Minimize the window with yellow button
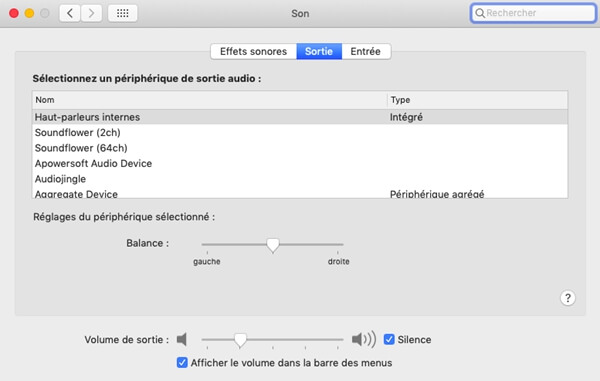 (x=29, y=13)
